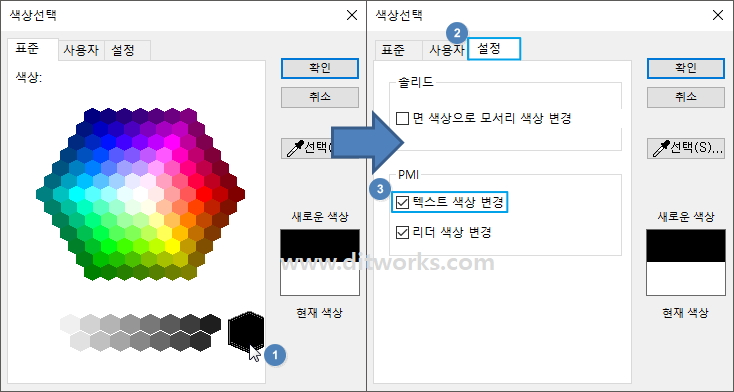The width and height of the screenshot is (734, 392).
Task: Click 취소 button in left dialog
Action: pos(320,97)
